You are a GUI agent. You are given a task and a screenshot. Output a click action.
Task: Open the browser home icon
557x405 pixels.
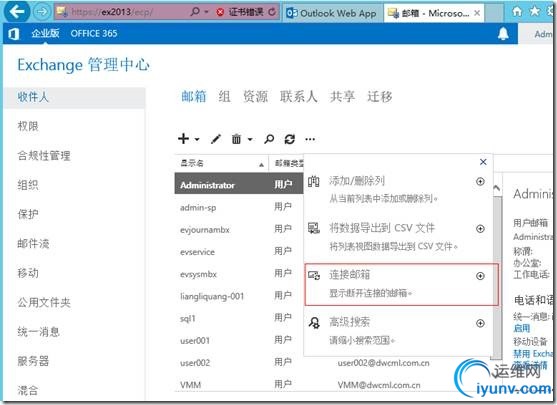click(517, 12)
